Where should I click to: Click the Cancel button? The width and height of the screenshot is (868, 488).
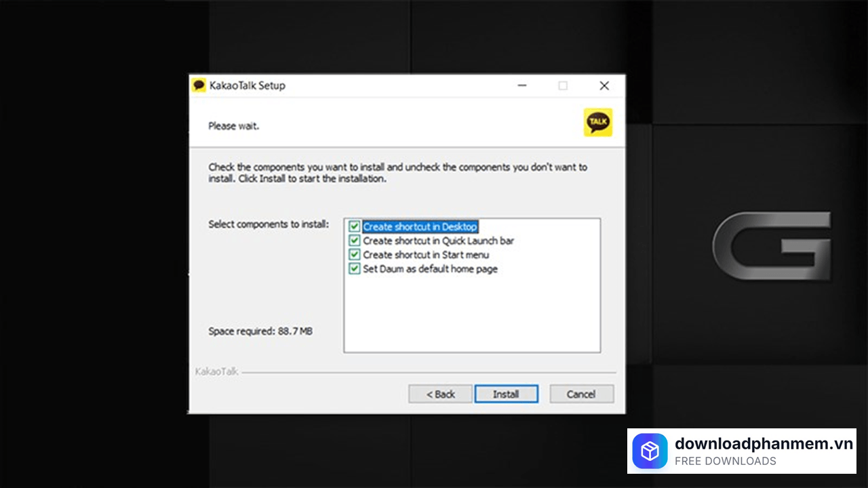point(581,394)
